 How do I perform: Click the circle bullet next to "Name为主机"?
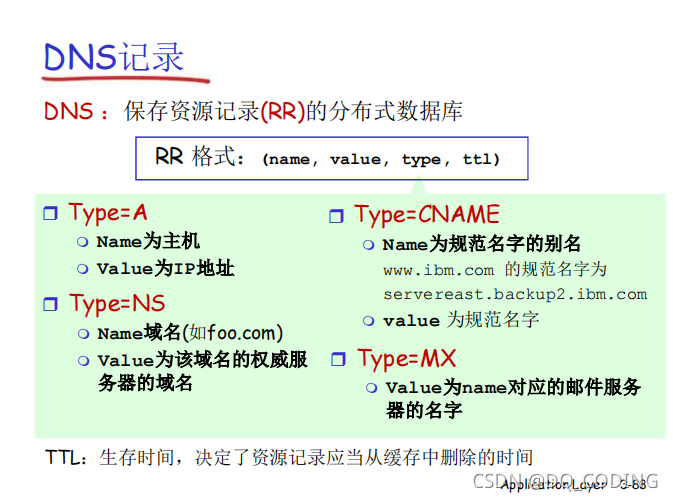point(82,242)
